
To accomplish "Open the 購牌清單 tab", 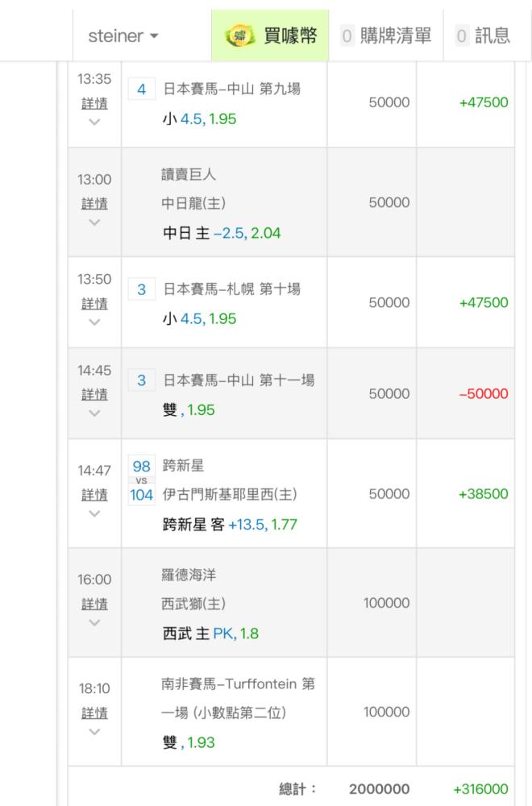I will pos(386,35).
